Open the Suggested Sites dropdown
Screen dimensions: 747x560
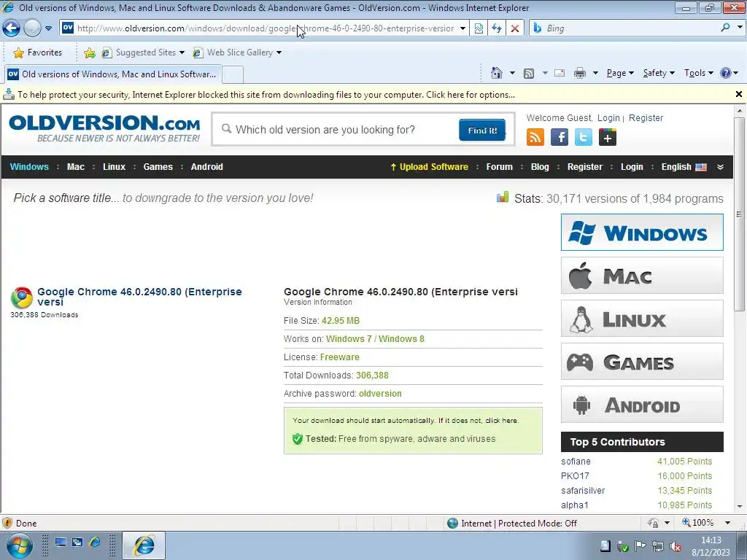(143, 52)
